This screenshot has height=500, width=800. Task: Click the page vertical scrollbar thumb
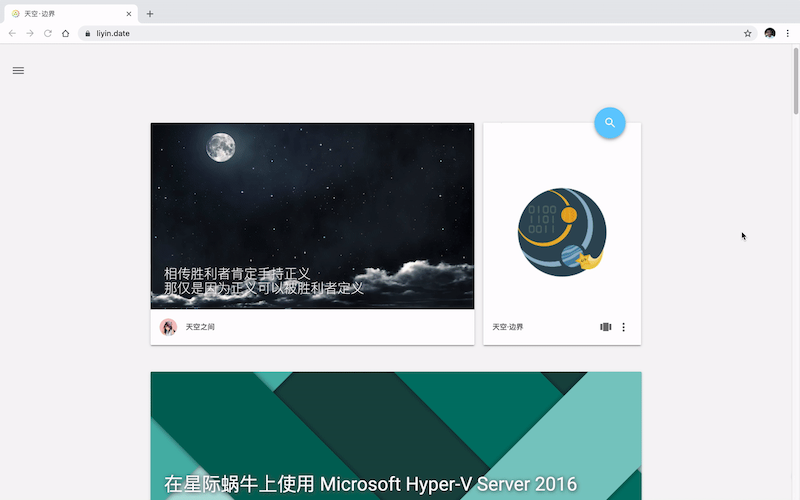pos(795,81)
